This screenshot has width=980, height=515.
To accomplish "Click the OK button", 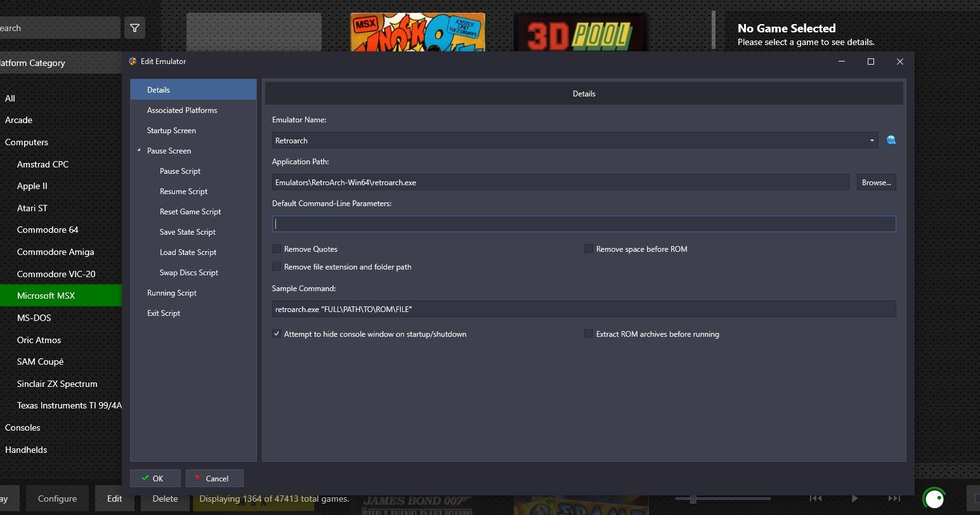I will [155, 478].
